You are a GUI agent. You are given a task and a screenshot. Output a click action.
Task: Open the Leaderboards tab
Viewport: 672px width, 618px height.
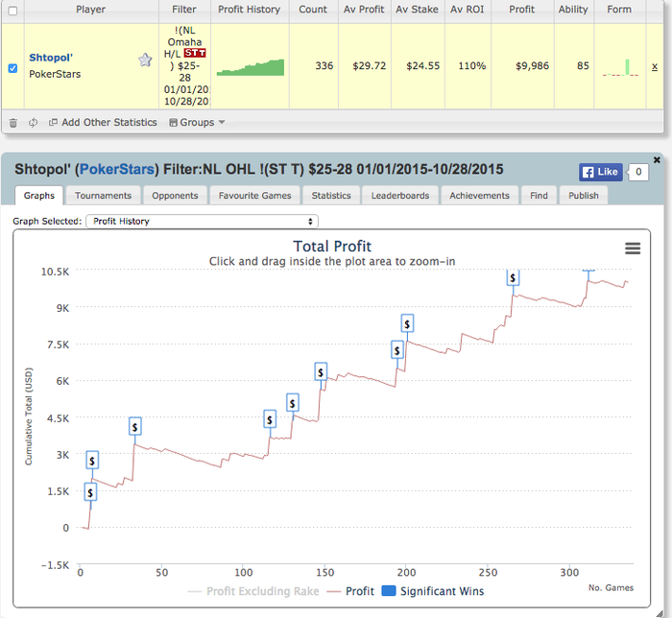tap(400, 196)
